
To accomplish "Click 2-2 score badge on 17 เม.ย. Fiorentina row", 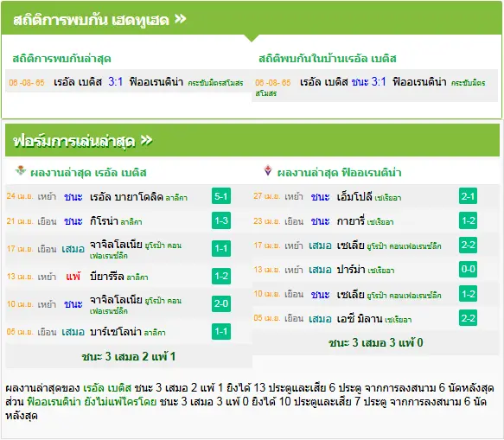I will (468, 245).
